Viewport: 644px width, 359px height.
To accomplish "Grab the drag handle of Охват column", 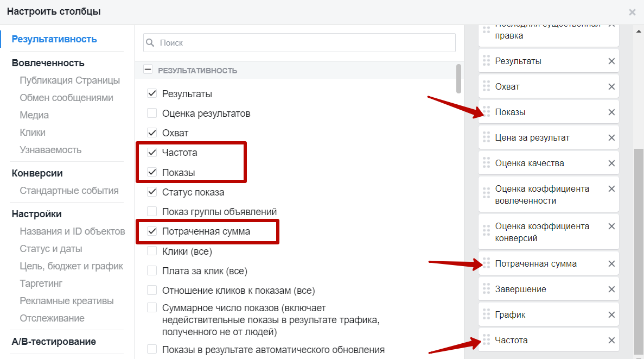I will [x=486, y=86].
